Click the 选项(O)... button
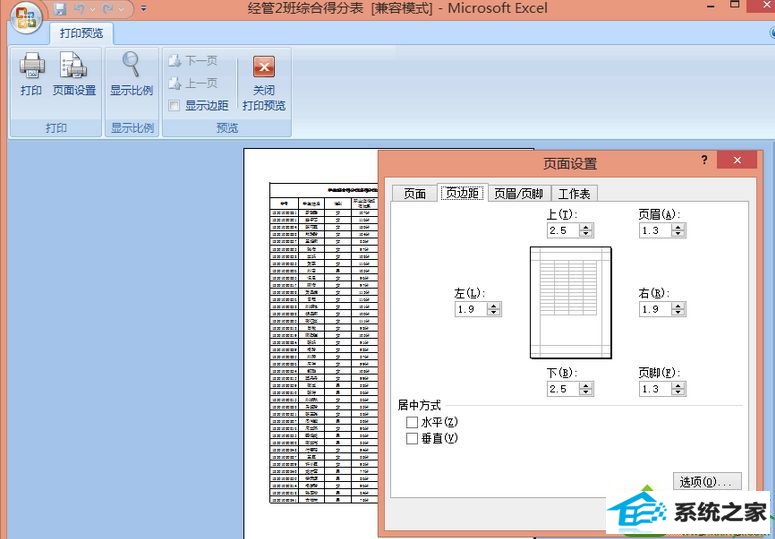The width and height of the screenshot is (775, 539). (707, 482)
